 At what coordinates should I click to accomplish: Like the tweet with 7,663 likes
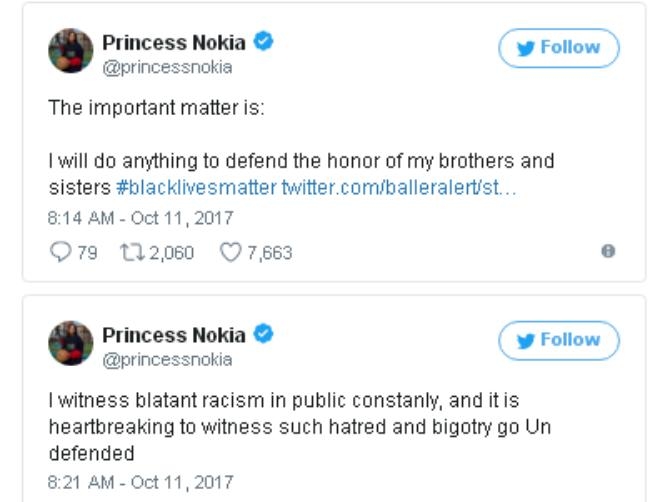tap(231, 252)
